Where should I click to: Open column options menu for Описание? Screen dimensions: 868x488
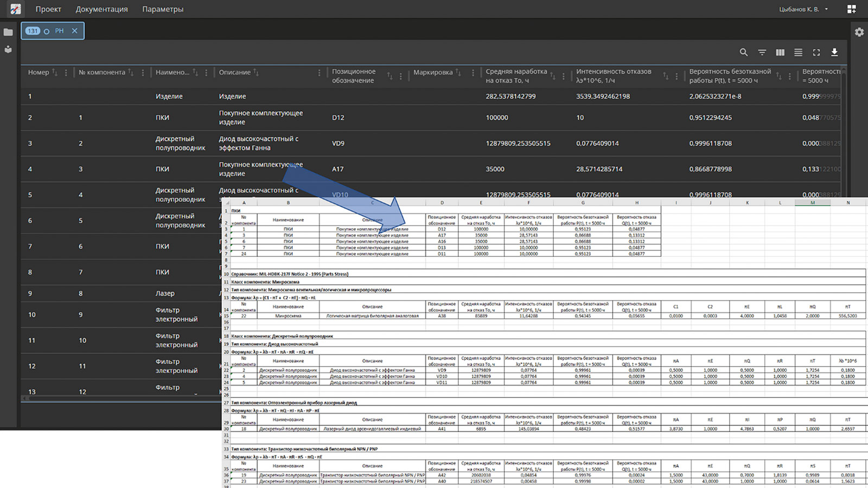pyautogui.click(x=319, y=73)
